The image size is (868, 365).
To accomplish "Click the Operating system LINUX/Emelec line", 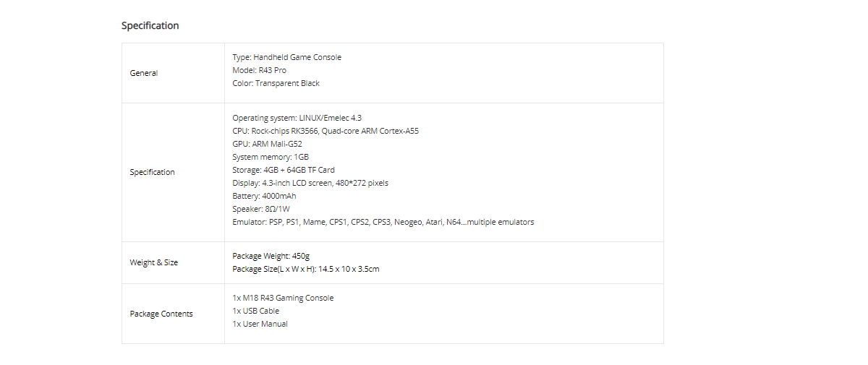I will 297,117.
